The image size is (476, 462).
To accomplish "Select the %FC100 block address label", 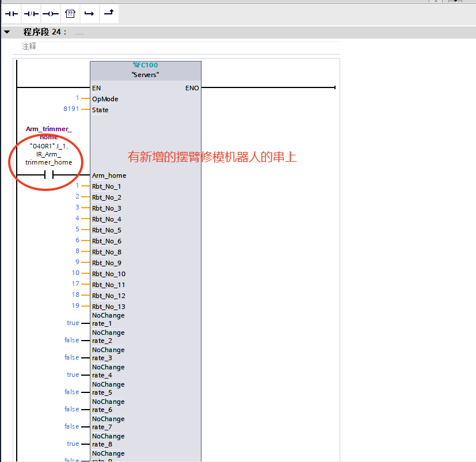I will pyautogui.click(x=145, y=65).
